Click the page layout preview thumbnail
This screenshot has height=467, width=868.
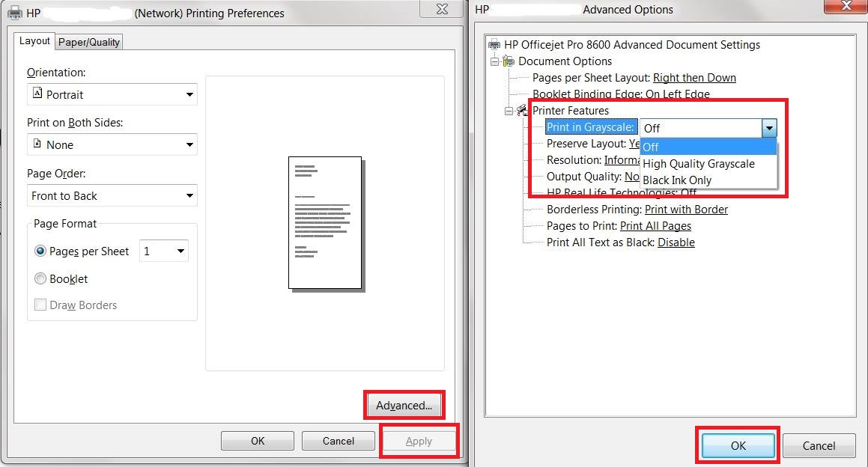(326, 224)
